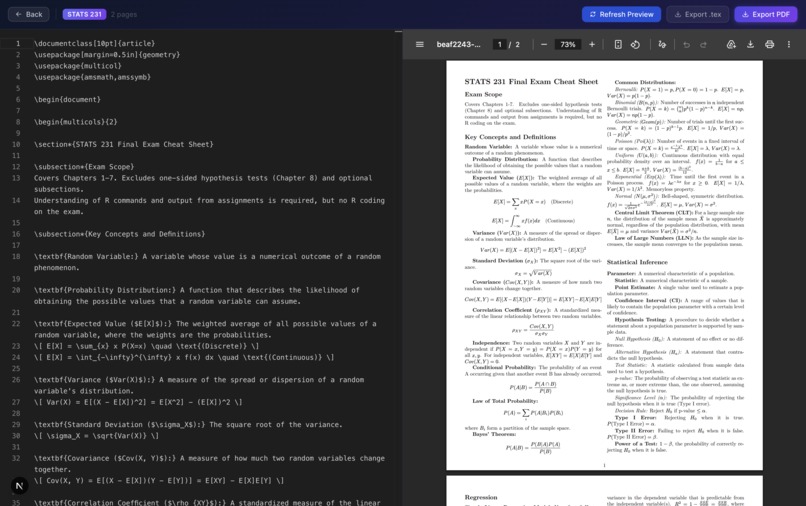806x506 pixels.
Task: Click the redo icon in PDF toolbar
Action: point(703,45)
